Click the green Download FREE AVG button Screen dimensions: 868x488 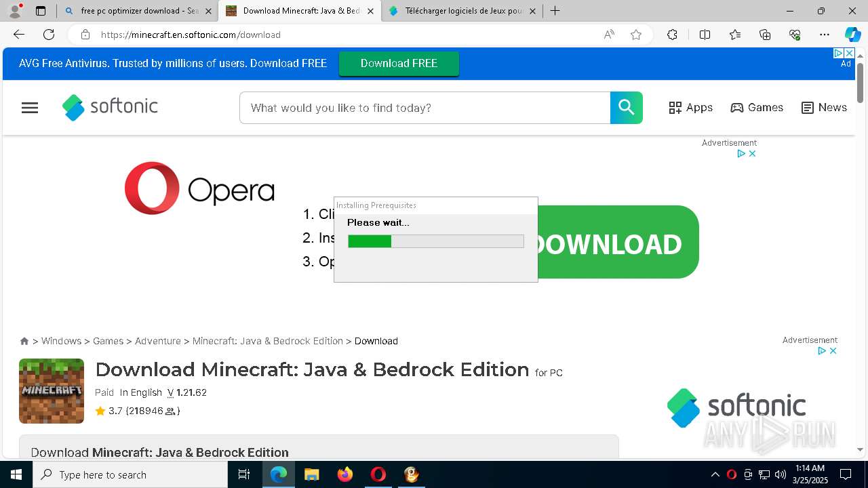point(399,63)
